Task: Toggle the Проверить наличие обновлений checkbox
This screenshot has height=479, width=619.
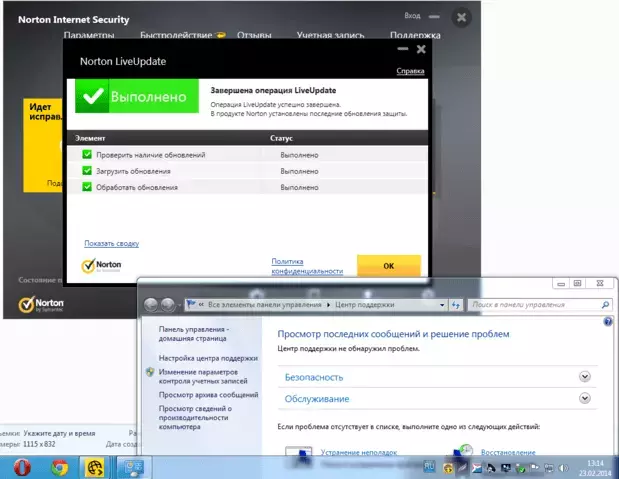Action: click(x=87, y=154)
